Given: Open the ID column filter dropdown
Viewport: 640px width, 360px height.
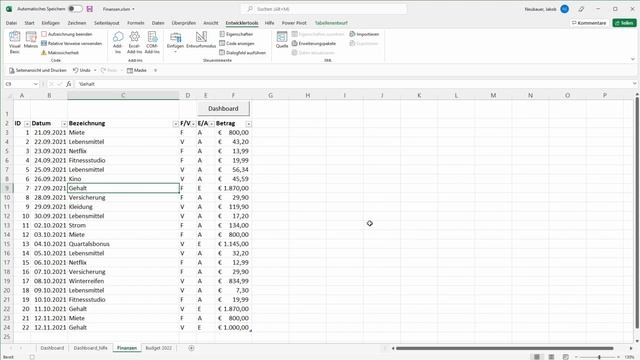Looking at the screenshot, I should click(27, 124).
